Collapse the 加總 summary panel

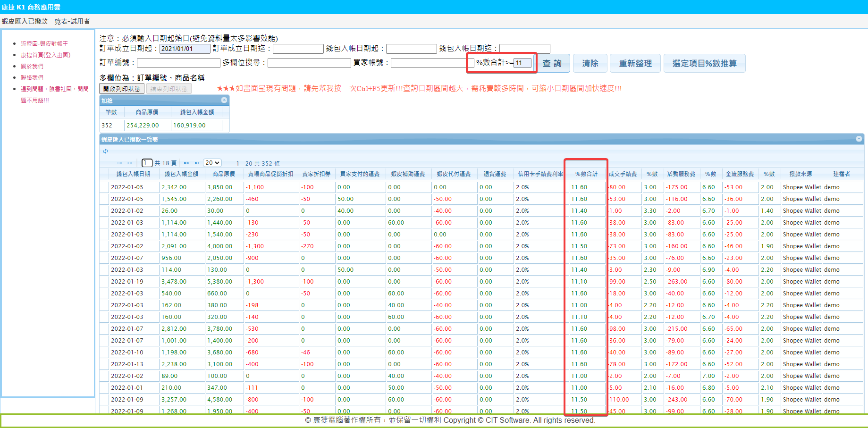[224, 100]
